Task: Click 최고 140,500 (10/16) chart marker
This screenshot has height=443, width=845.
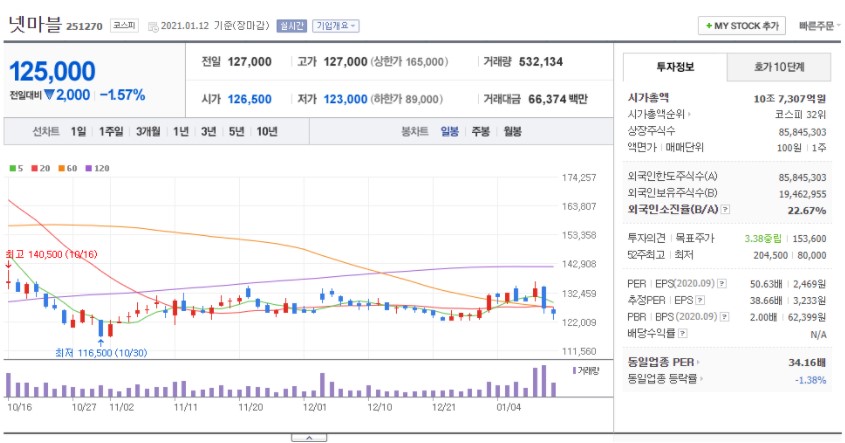Action: [52, 254]
